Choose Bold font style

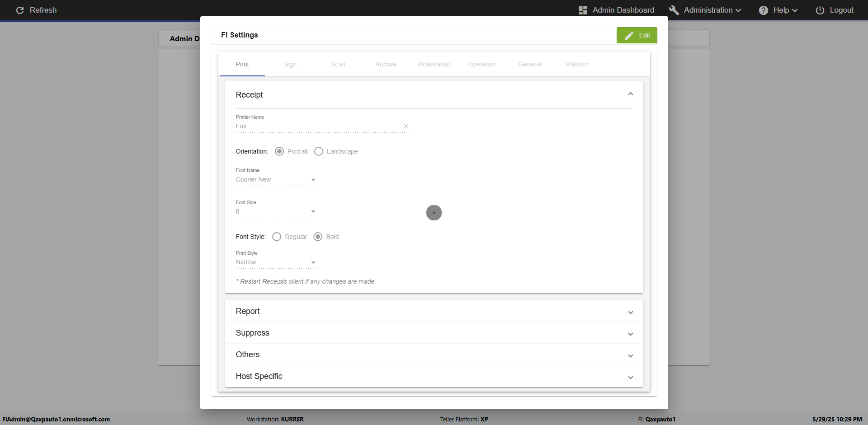pos(318,237)
